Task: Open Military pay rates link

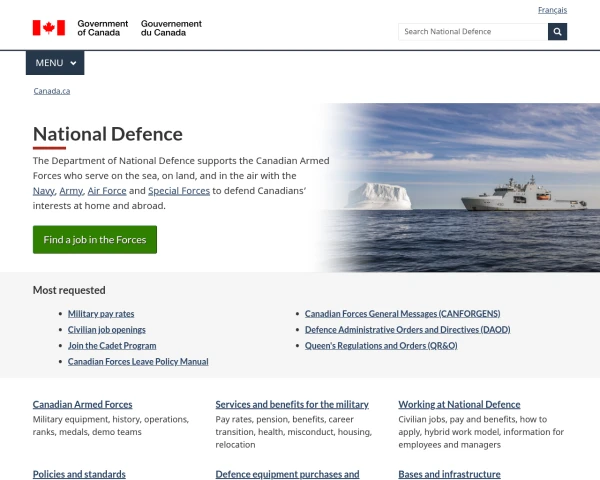Action: (x=101, y=314)
